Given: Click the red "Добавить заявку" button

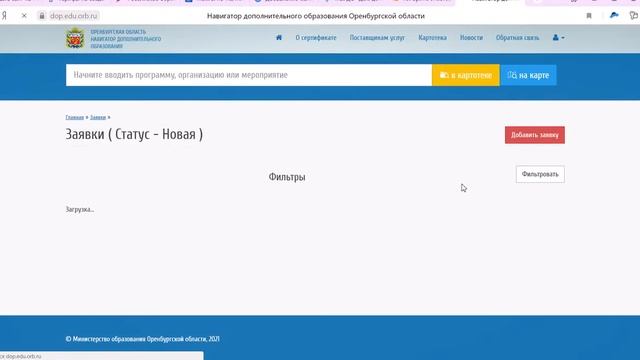Looking at the screenshot, I should (x=535, y=135).
